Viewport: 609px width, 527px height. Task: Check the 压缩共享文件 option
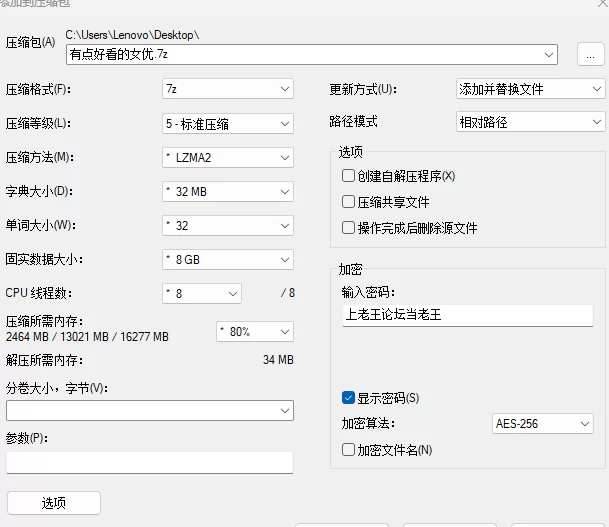coord(348,202)
